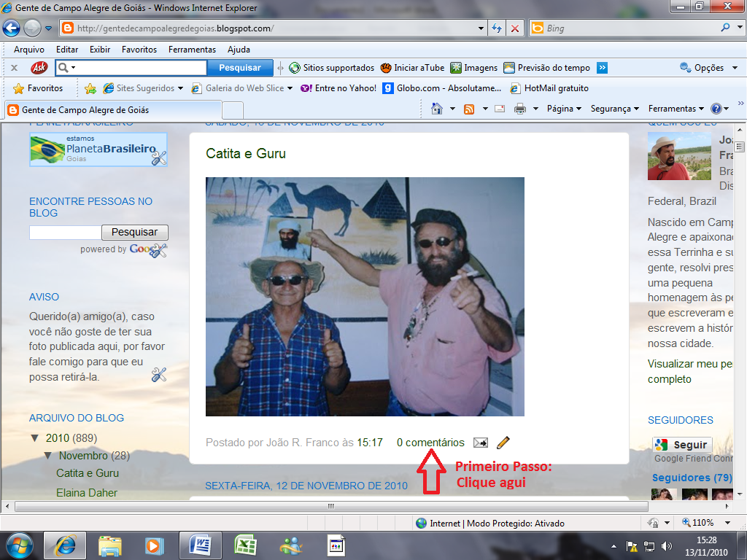Screen dimensions: 747x560
Task: Expand the Ask toolbar overflow chevron
Action: (x=602, y=68)
